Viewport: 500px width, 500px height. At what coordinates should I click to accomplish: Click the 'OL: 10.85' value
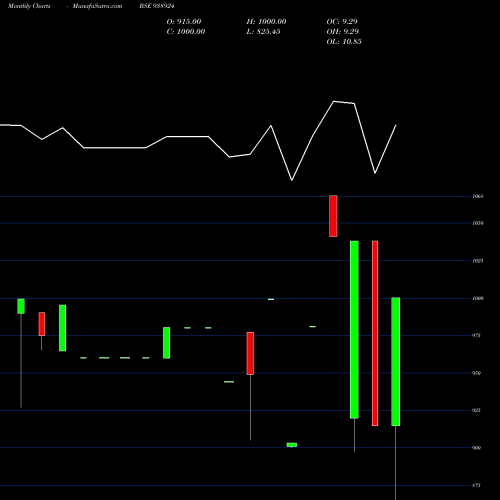344,42
